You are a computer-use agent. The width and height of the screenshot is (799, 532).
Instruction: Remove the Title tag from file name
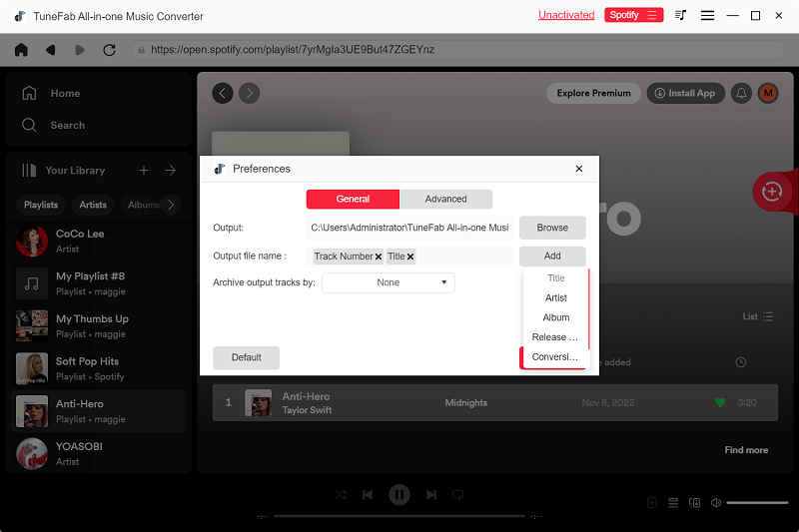click(410, 257)
